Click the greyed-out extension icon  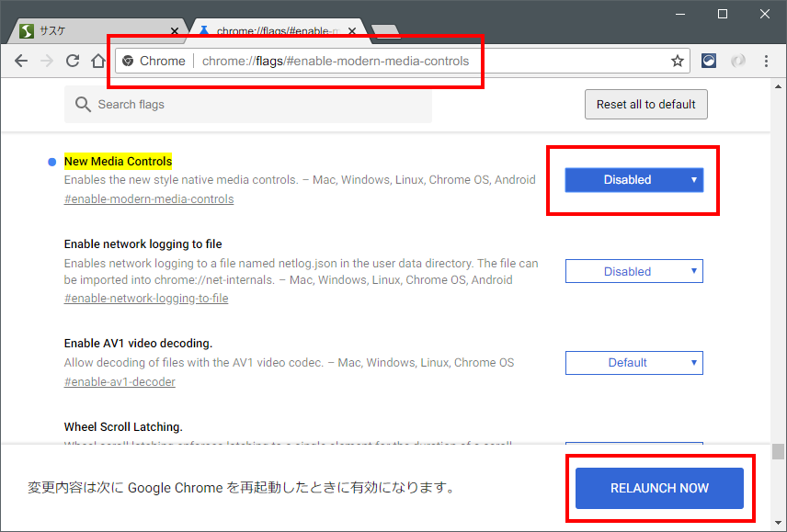737,62
